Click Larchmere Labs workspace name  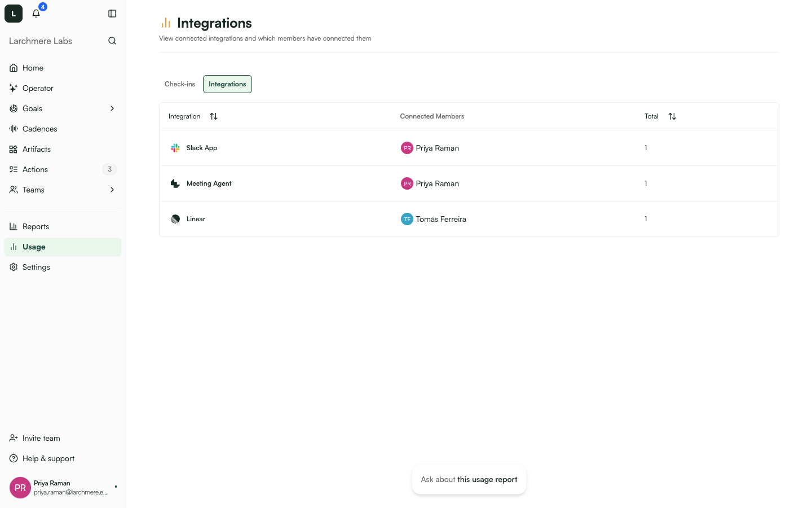point(41,41)
